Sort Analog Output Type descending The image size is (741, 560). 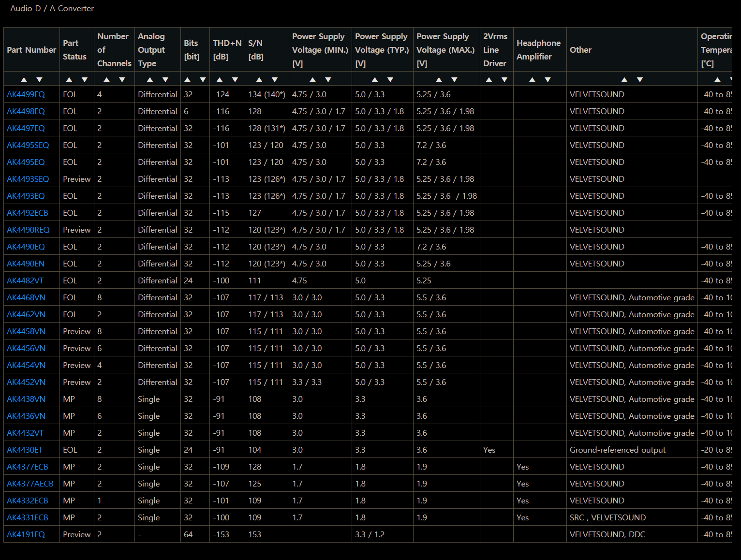[165, 80]
